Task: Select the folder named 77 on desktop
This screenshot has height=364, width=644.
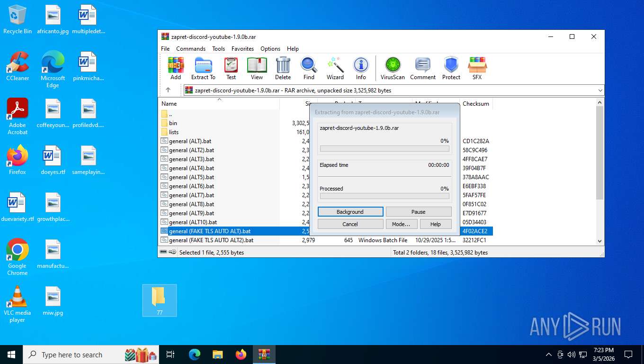Action: (x=160, y=300)
